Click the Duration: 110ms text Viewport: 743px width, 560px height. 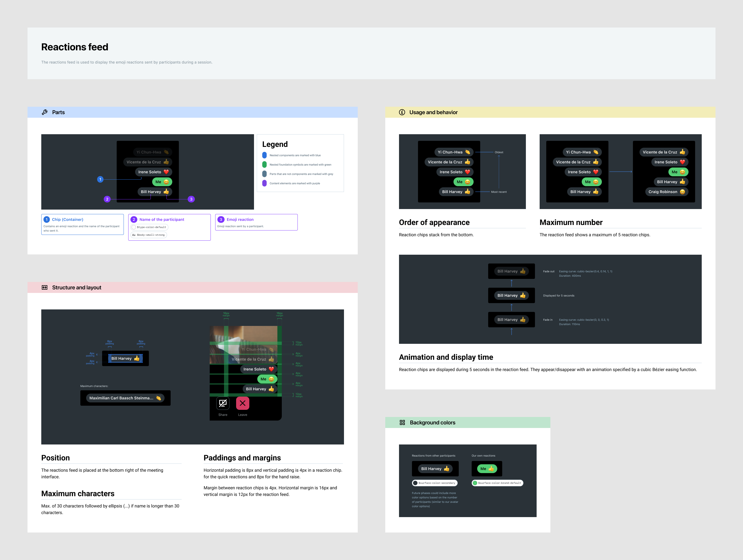pyautogui.click(x=569, y=324)
